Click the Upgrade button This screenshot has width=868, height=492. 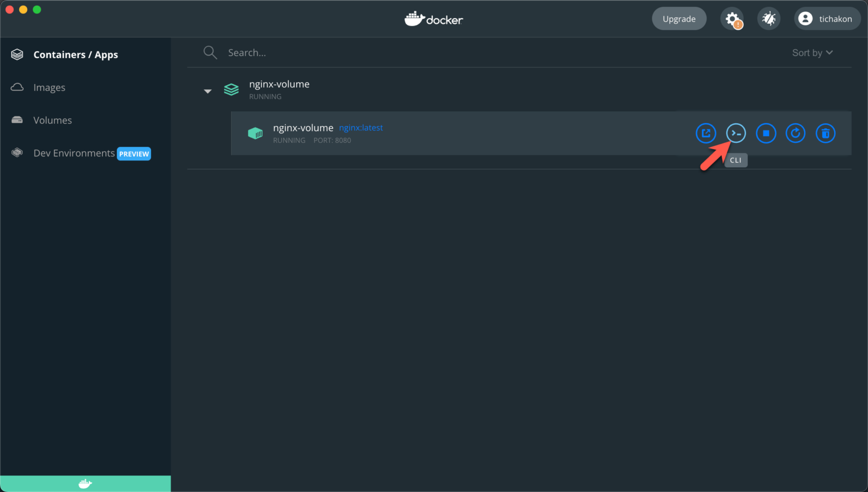pos(679,18)
